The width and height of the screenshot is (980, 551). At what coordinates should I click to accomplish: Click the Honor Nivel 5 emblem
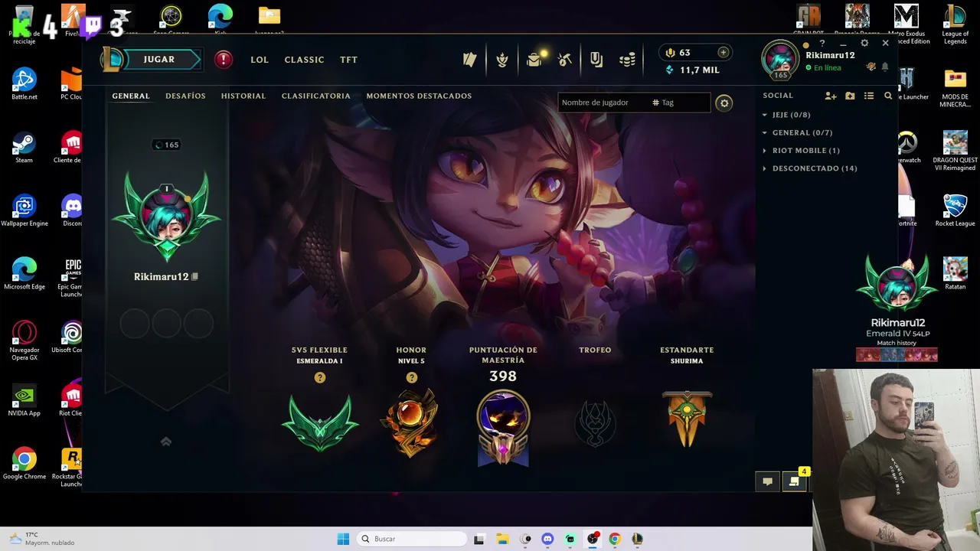412,423
